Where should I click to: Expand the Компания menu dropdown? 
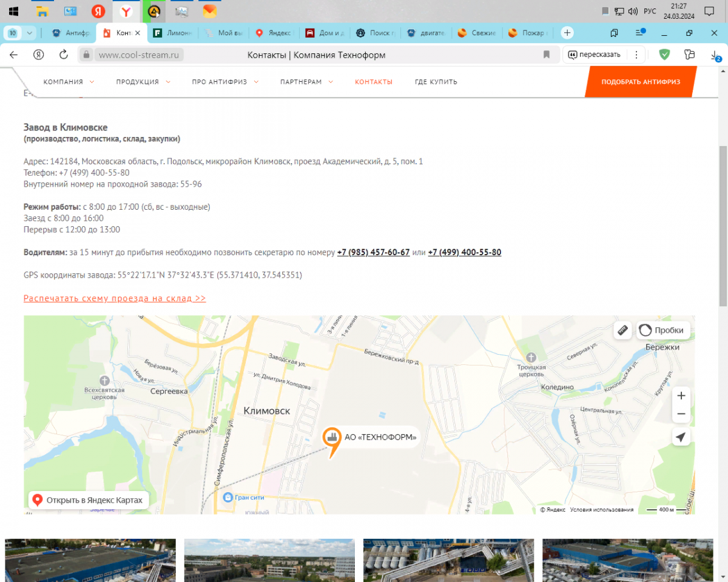pos(69,82)
